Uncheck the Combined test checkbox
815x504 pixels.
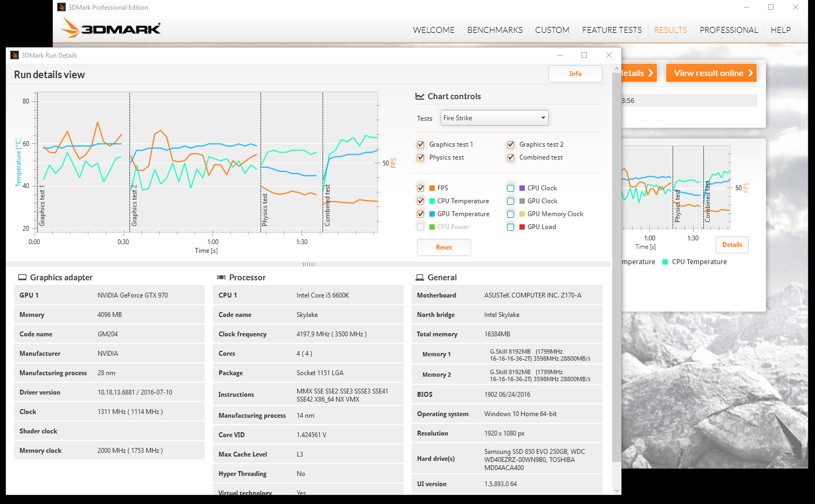(x=510, y=157)
